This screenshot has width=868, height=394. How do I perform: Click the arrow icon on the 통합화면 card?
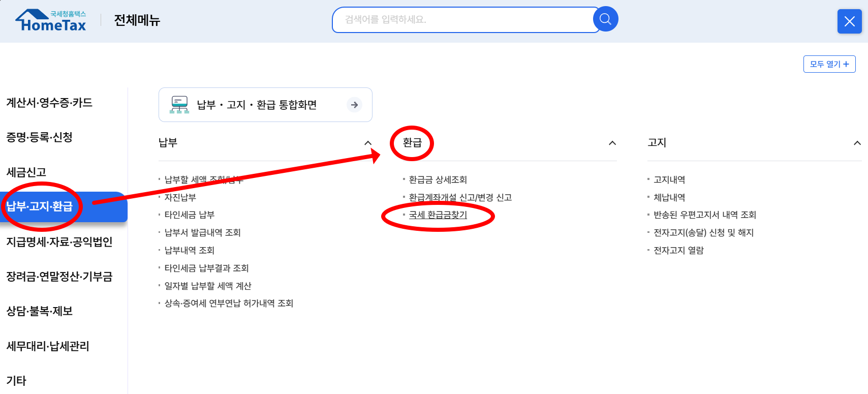tap(354, 105)
